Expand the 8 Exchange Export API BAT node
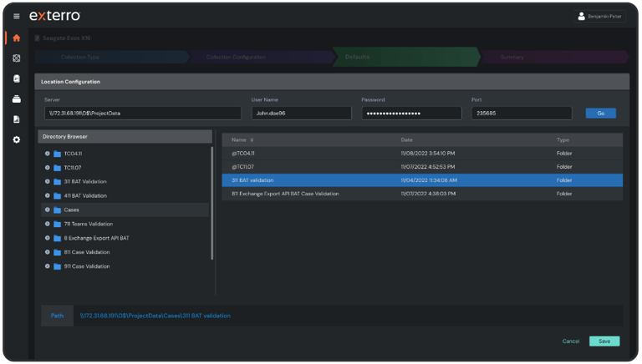 pyautogui.click(x=48, y=238)
